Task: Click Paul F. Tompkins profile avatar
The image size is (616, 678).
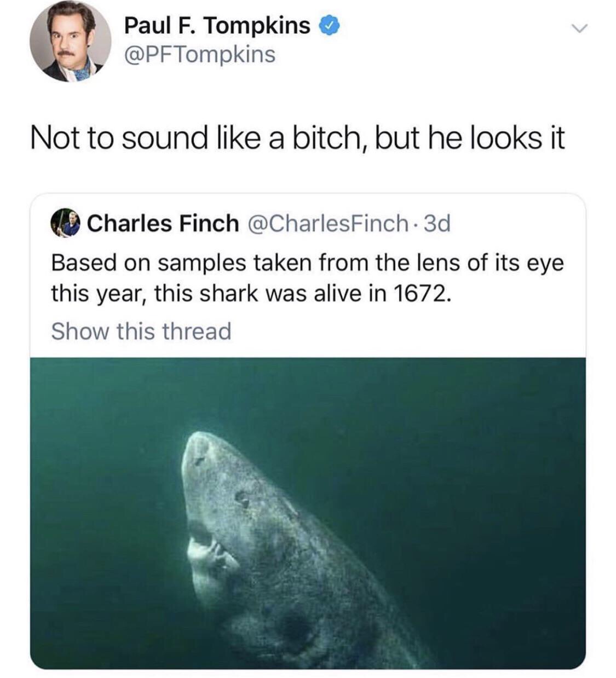Action: click(70, 40)
